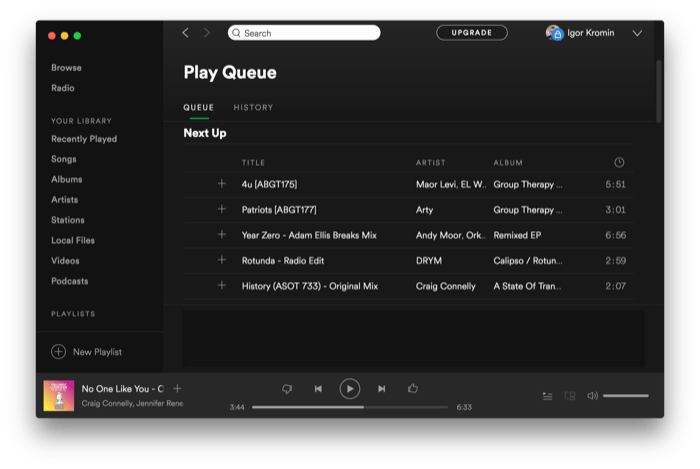Sort by the ALBUM column
The image size is (700, 469).
(508, 162)
